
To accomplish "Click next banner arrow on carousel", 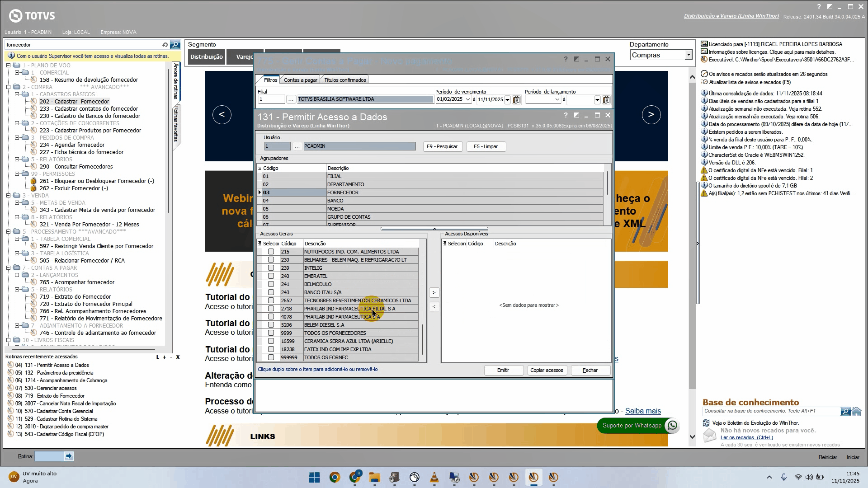I will click(651, 115).
